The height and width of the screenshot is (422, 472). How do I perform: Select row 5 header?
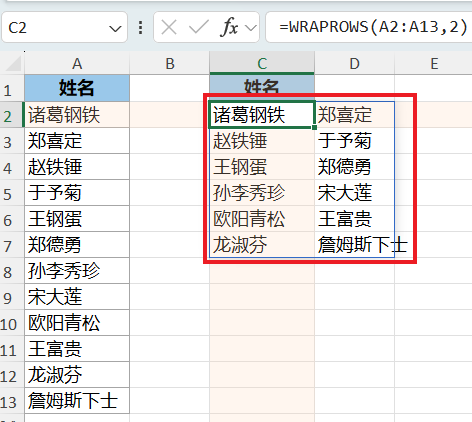12,193
